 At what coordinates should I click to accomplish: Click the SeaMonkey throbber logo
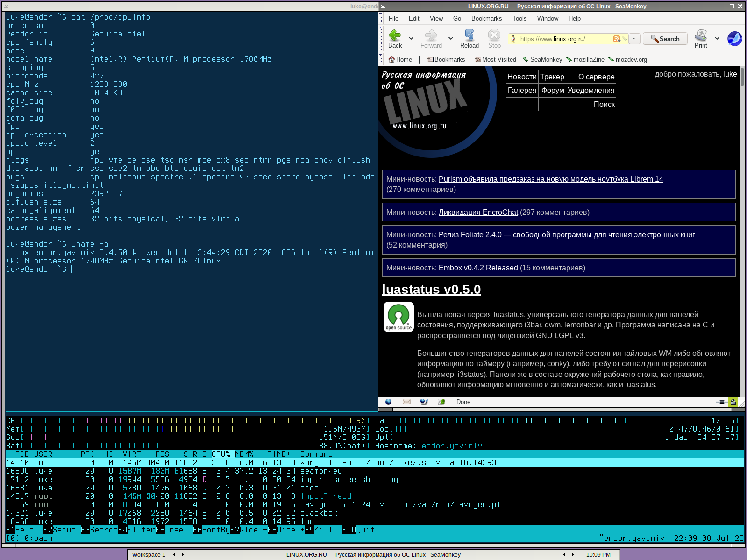coord(734,38)
